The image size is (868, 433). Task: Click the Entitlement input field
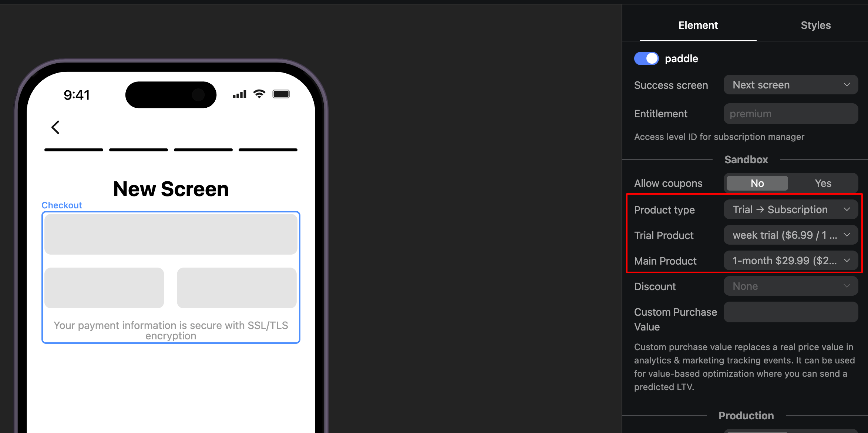click(791, 114)
